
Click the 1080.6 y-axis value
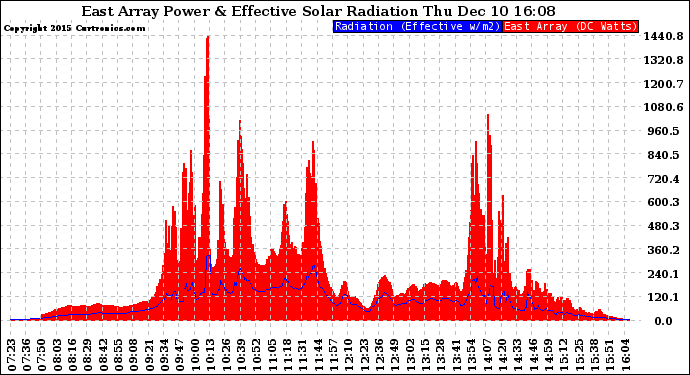(x=664, y=107)
